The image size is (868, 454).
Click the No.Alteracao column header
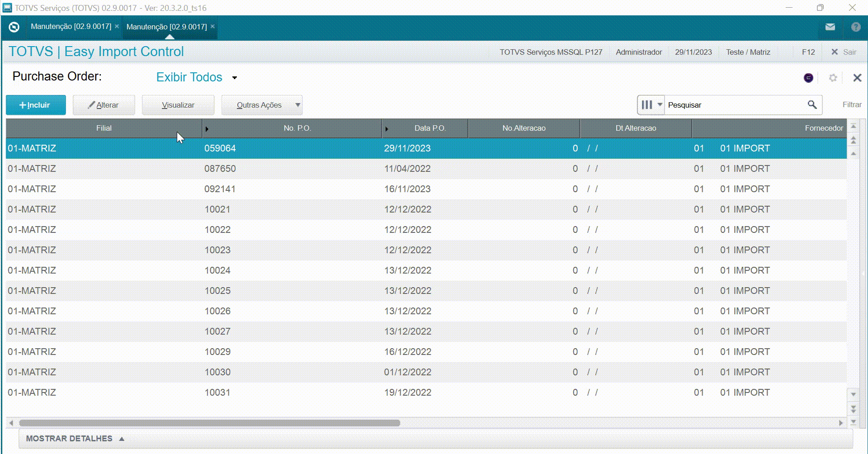(524, 128)
